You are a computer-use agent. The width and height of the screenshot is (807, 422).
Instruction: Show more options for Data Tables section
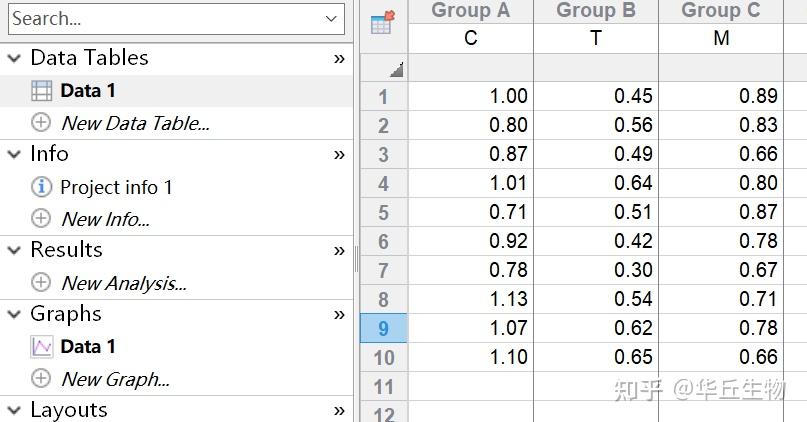(x=339, y=59)
